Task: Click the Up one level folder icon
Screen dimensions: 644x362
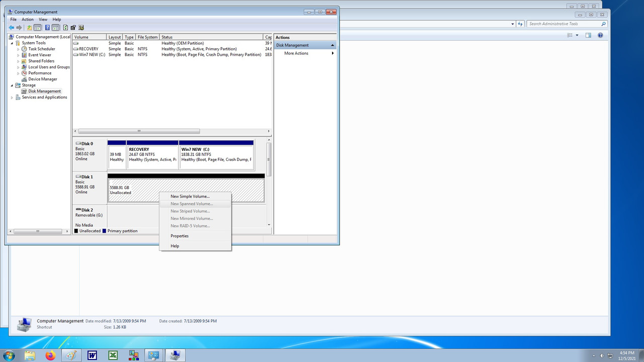Action: pos(29,28)
